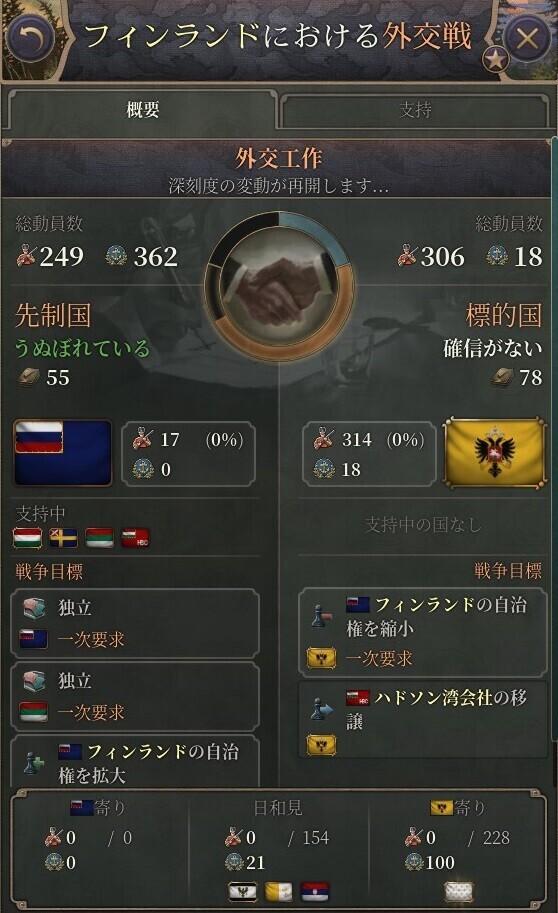Image resolution: width=558 pixels, height=913 pixels.
Task: Click the ハドソン湾会社の移譲 war goal
Action: click(x=423, y=720)
